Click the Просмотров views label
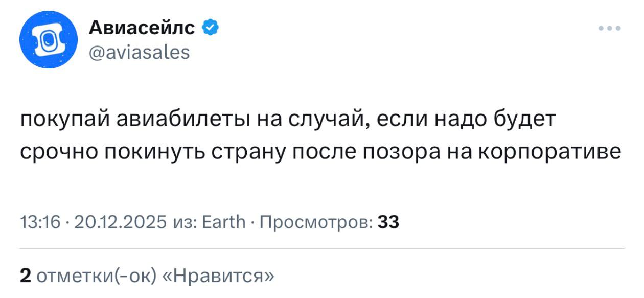 [x=315, y=222]
